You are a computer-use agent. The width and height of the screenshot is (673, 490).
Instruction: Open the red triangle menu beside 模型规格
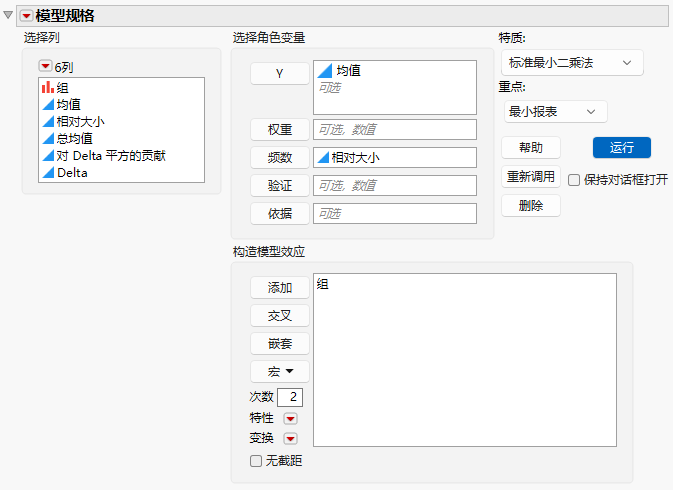(27, 16)
